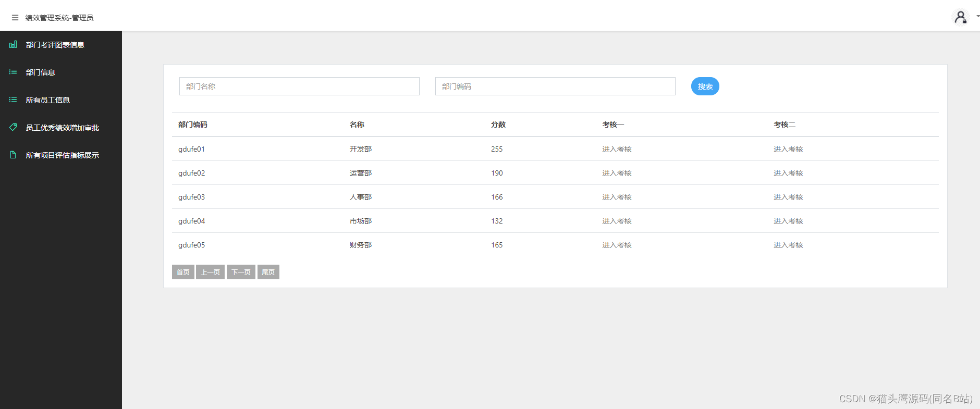Click the 人事部 name cell

tap(361, 197)
